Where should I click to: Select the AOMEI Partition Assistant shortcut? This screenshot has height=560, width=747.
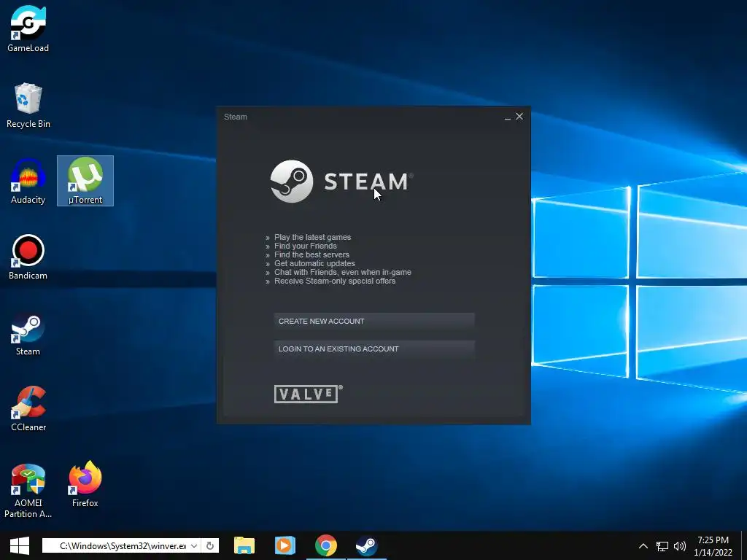[28, 491]
